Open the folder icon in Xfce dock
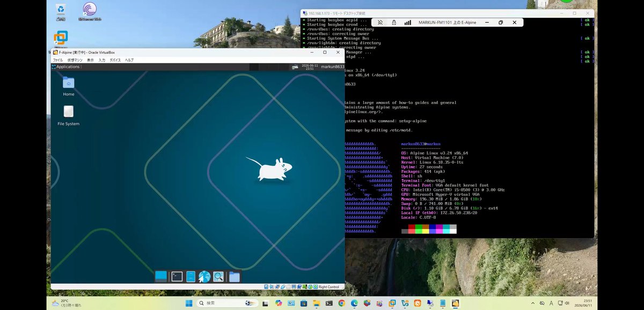Image resolution: width=644 pixels, height=310 pixels. pos(234,276)
